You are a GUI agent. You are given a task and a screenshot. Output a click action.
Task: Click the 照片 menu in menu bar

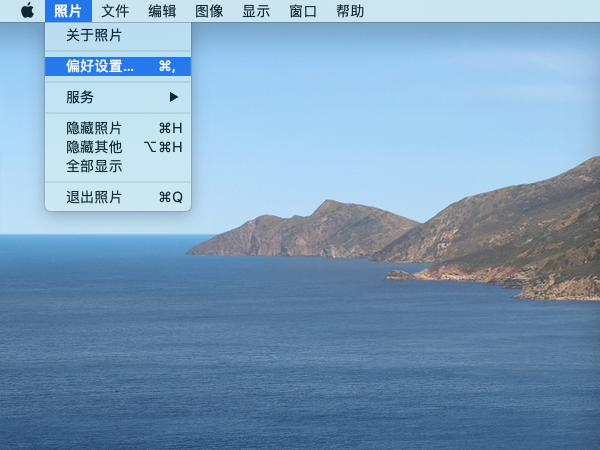(x=68, y=11)
